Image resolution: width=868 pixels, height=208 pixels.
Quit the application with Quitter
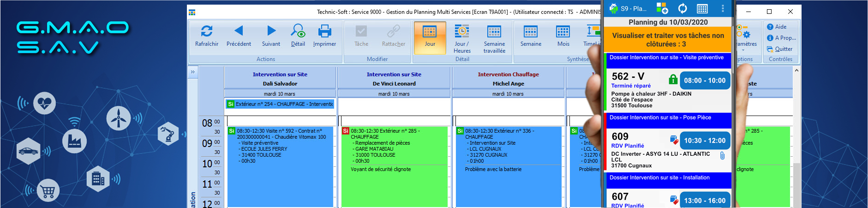click(x=780, y=49)
